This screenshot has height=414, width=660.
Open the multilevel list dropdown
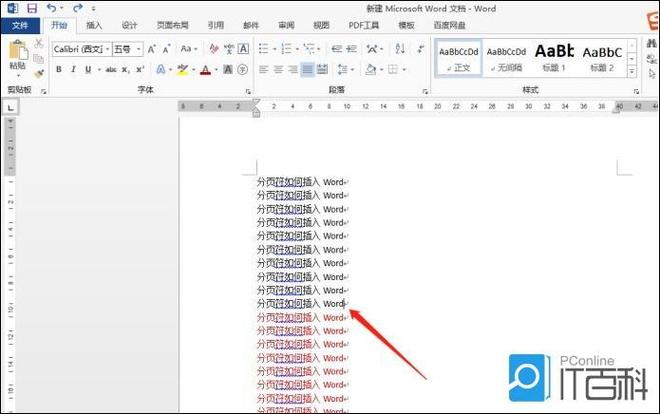[319, 49]
